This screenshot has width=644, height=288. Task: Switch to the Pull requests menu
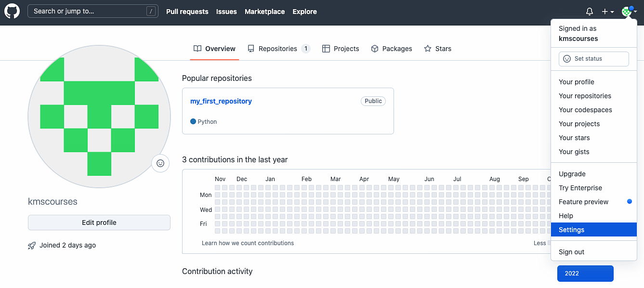click(187, 12)
